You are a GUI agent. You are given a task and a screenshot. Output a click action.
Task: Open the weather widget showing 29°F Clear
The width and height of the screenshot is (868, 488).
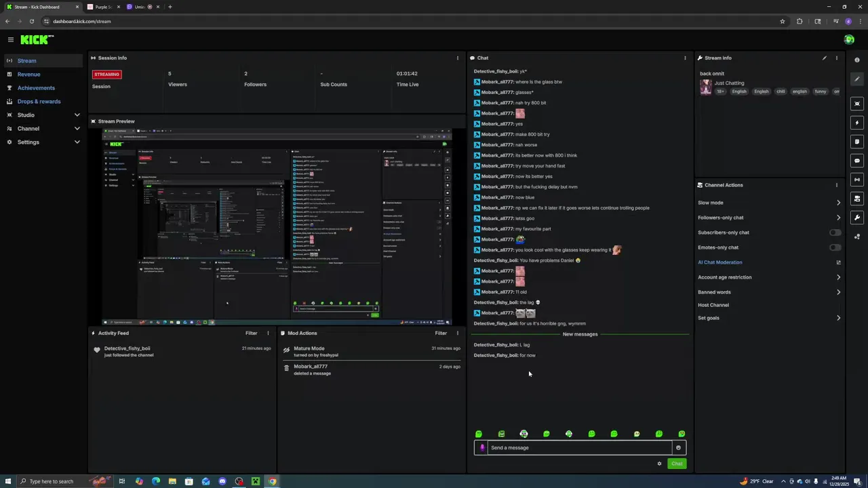pyautogui.click(x=757, y=481)
